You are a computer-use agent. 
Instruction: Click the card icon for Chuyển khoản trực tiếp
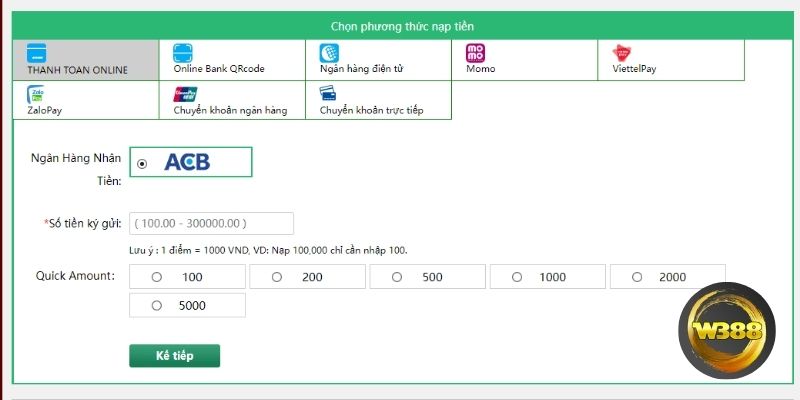tap(328, 93)
